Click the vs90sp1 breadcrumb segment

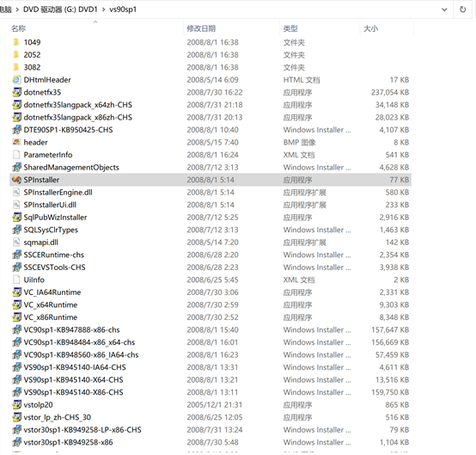[x=123, y=9]
